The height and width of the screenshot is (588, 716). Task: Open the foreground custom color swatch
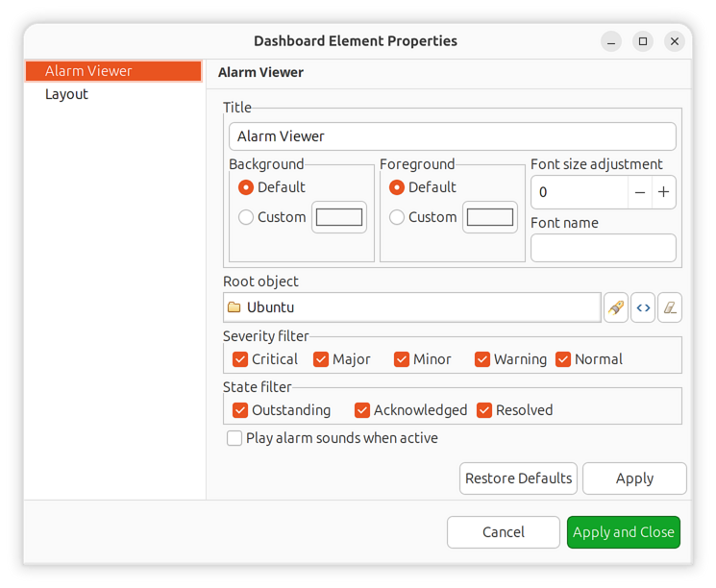490,217
